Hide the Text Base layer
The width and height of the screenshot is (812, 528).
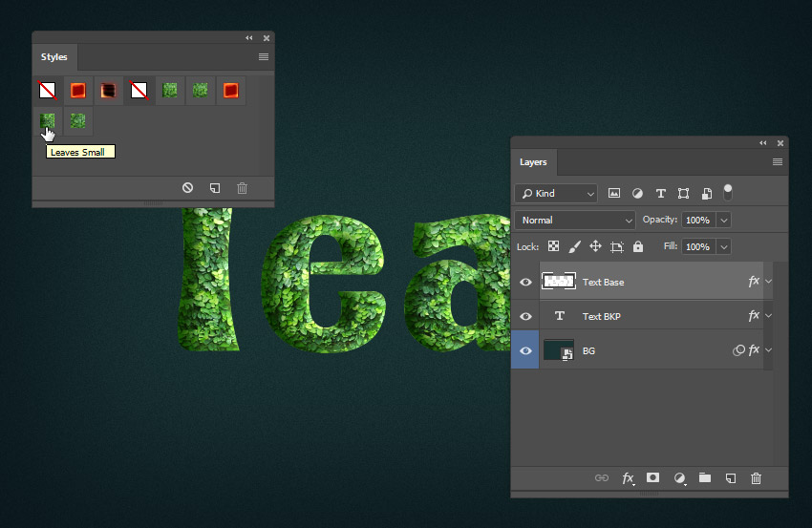point(525,282)
